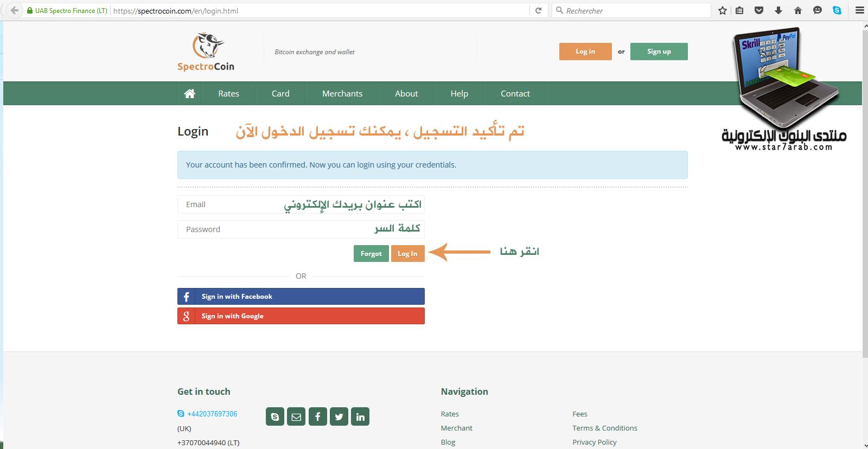Bookmark page with the star icon
This screenshot has width=868, height=449.
tap(722, 10)
